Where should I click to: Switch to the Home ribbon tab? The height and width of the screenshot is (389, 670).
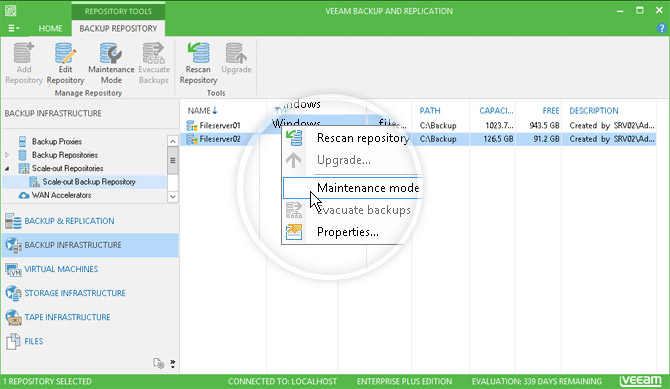tap(50, 28)
